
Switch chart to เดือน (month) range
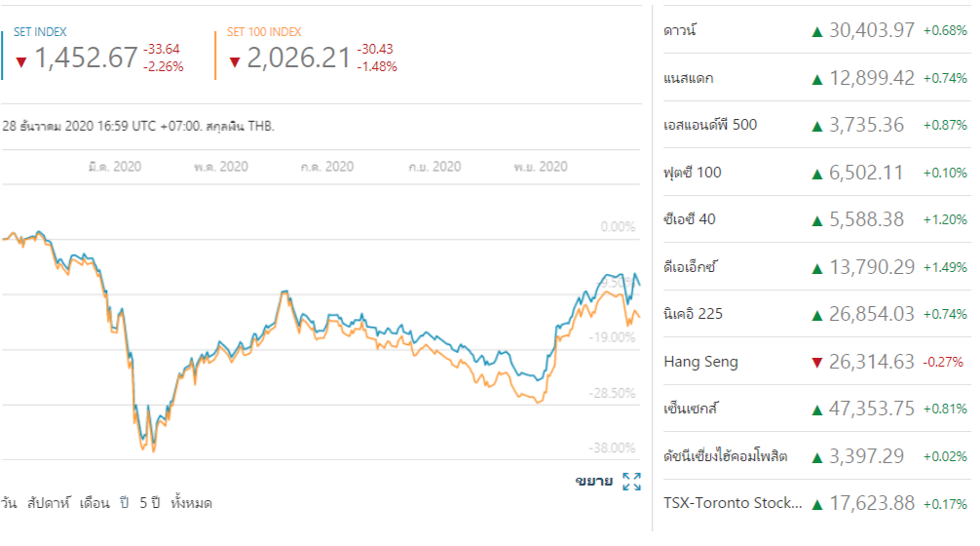tap(94, 503)
